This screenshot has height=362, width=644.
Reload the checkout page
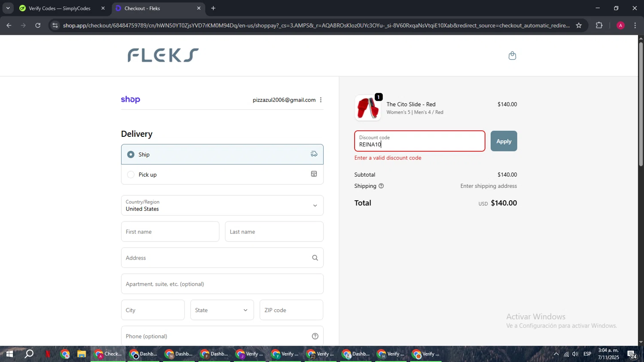(38, 25)
